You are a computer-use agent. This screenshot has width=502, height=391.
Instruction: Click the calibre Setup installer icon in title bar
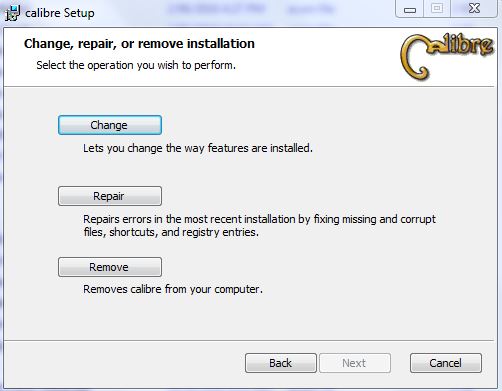12,13
